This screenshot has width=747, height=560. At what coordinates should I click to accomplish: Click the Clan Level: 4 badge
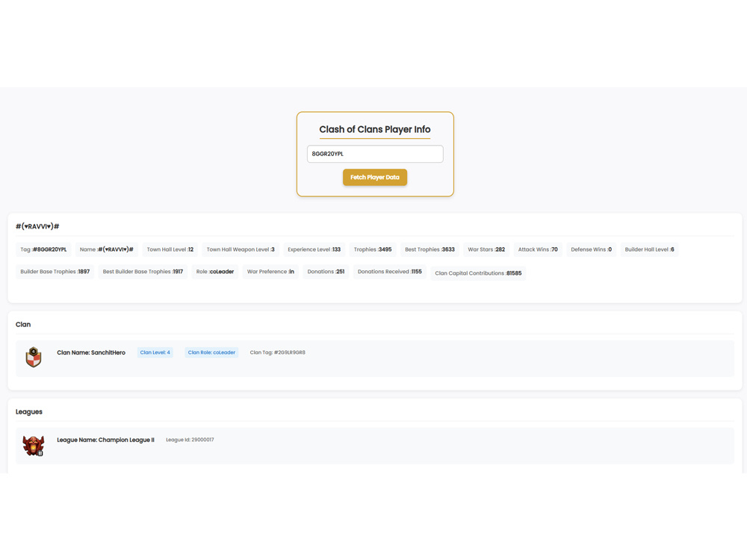pos(155,353)
